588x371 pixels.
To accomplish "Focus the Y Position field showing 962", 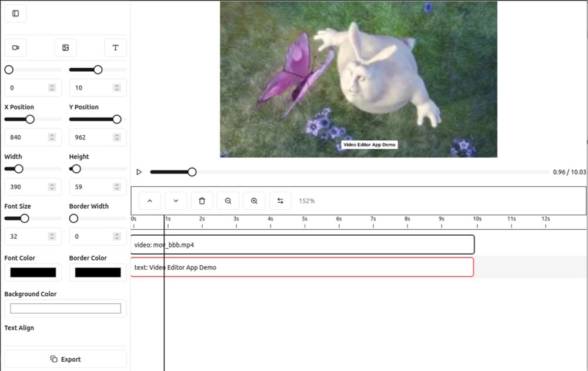I will [x=98, y=138].
